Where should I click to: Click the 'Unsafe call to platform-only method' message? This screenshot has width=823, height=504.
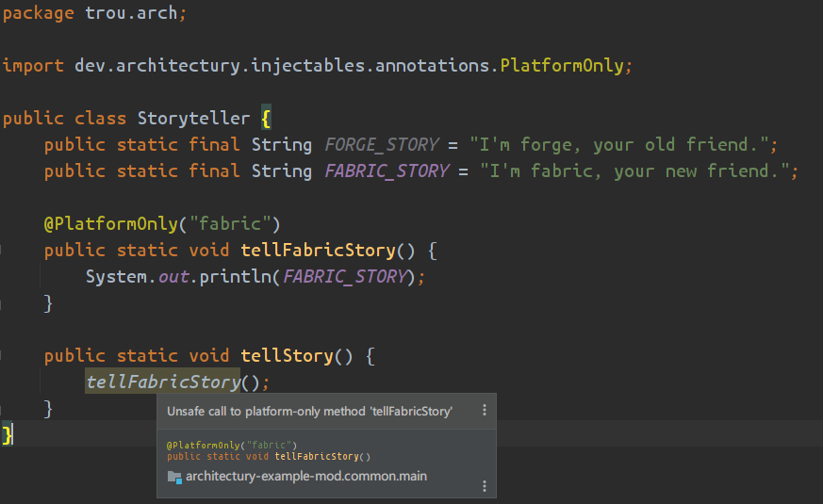coord(309,411)
